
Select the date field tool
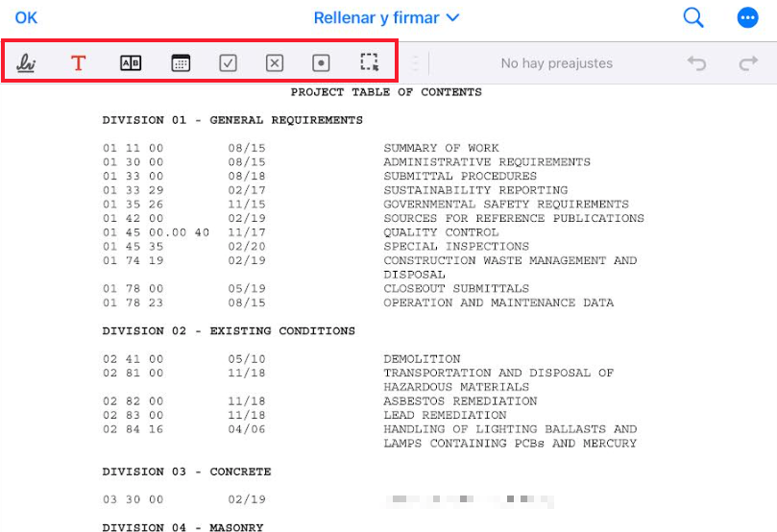(x=181, y=63)
